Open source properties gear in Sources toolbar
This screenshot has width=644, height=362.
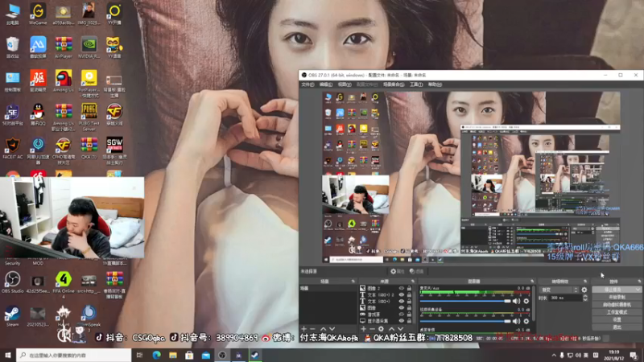pyautogui.click(x=381, y=329)
